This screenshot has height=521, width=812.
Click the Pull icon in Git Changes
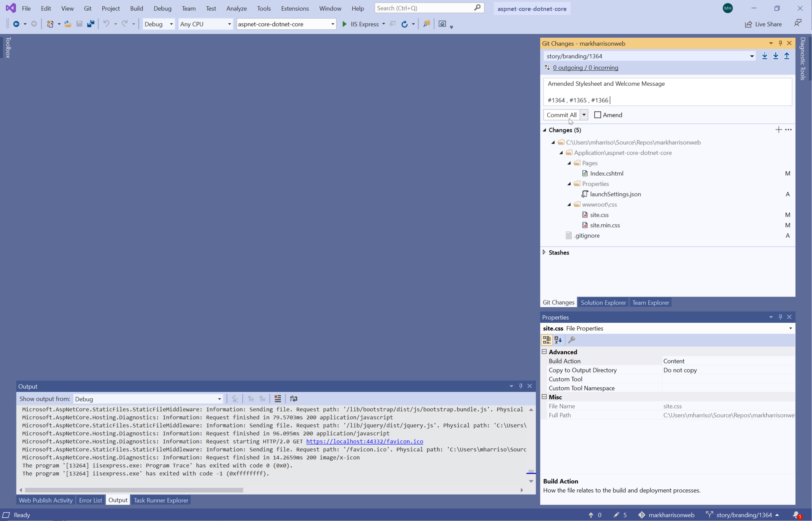776,56
